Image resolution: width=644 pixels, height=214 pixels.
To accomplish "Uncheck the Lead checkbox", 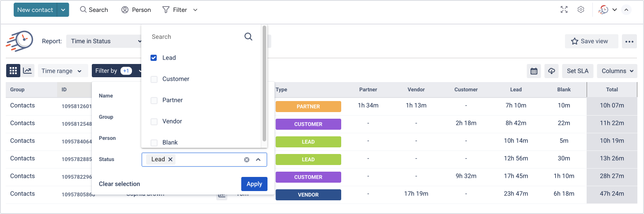I will tap(154, 58).
